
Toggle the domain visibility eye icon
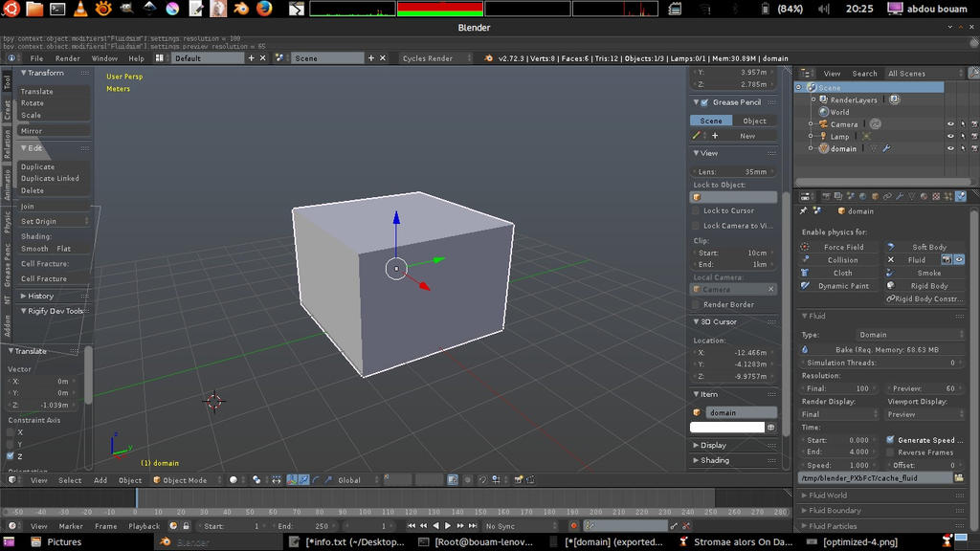(950, 148)
